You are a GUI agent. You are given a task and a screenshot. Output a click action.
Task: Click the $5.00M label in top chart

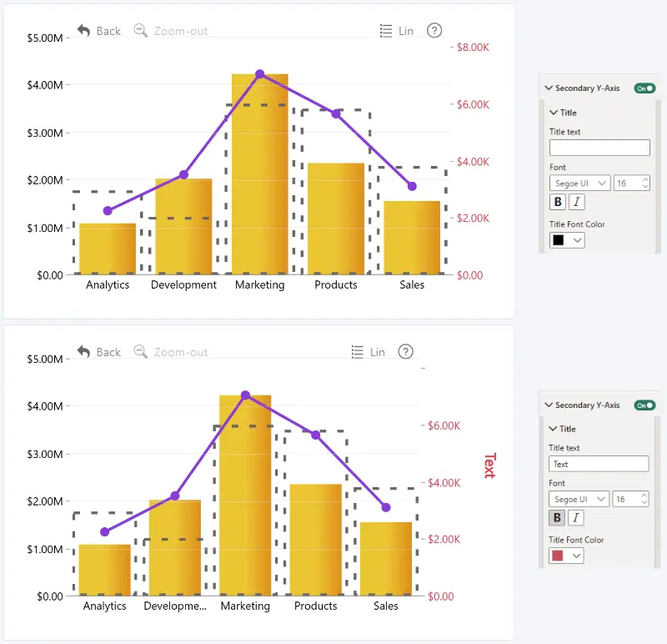(45, 38)
